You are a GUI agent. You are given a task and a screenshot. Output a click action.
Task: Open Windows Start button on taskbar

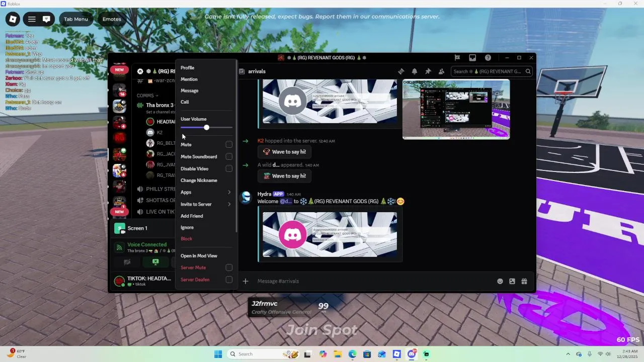[x=218, y=354]
